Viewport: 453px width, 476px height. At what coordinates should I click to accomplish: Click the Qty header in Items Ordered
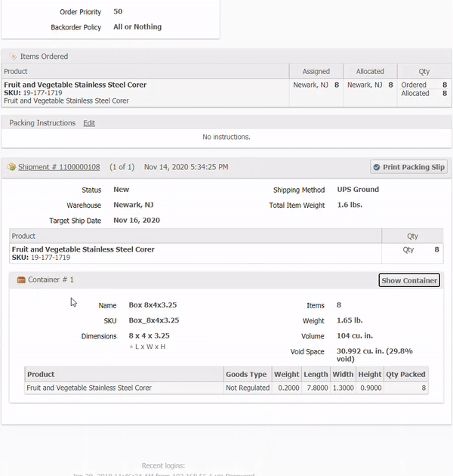(424, 71)
